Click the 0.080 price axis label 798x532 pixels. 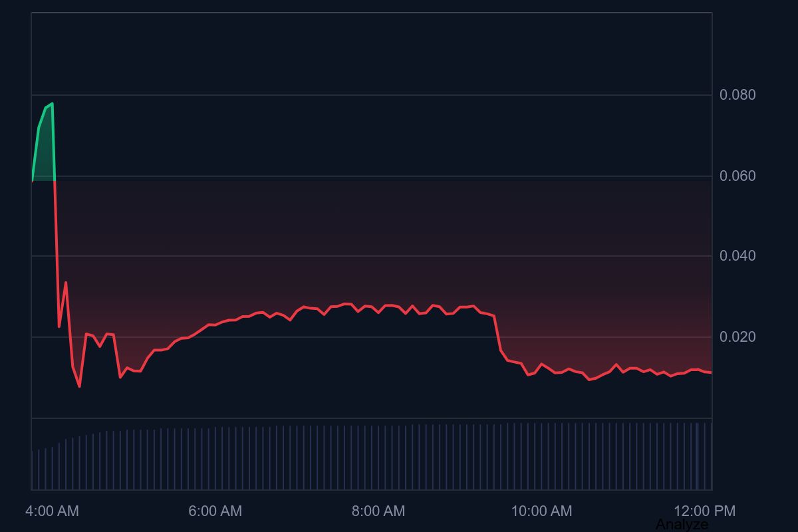point(737,95)
